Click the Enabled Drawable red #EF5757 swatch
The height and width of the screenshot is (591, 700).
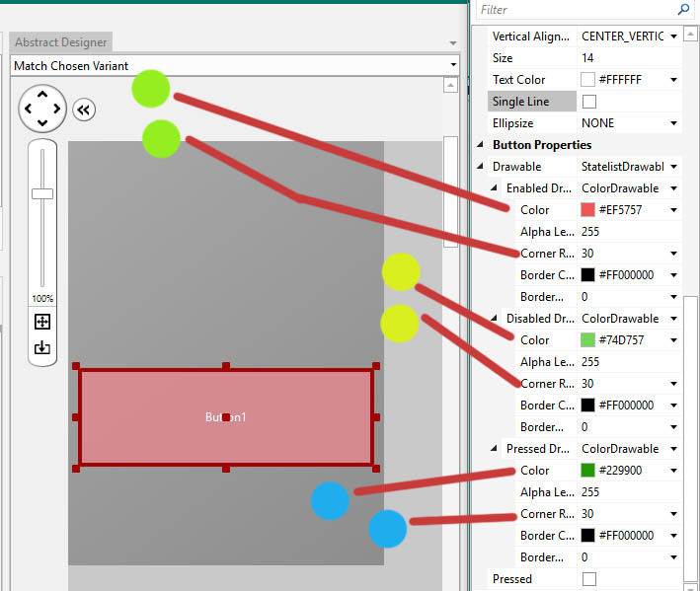[x=588, y=210]
